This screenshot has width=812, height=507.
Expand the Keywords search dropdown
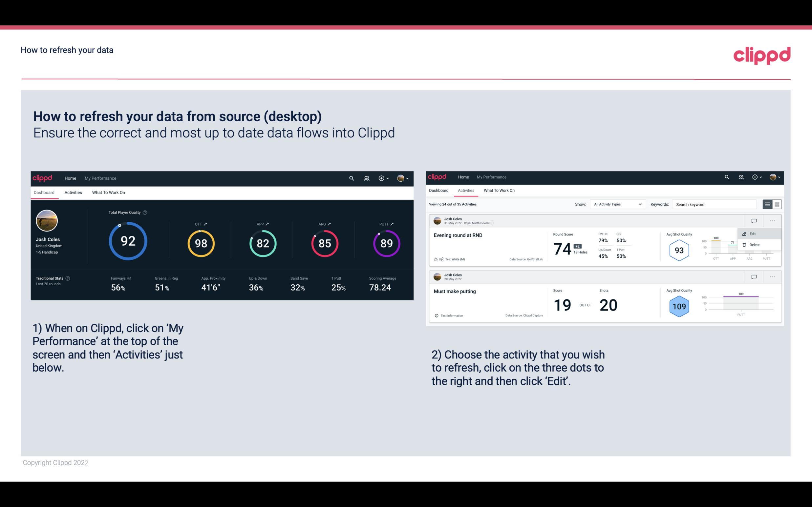pos(713,204)
